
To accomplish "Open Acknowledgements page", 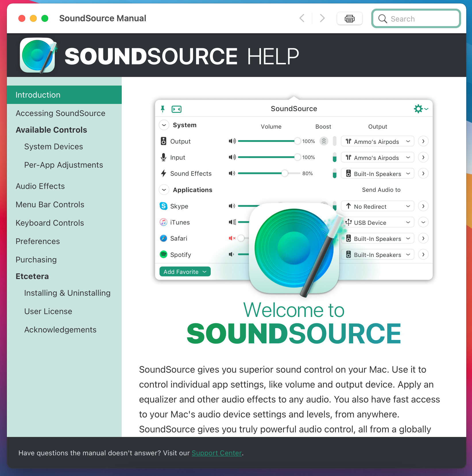I will click(x=60, y=330).
